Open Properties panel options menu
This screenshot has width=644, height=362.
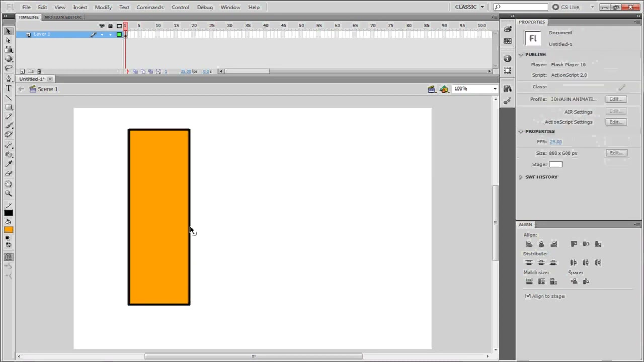pyautogui.click(x=638, y=22)
